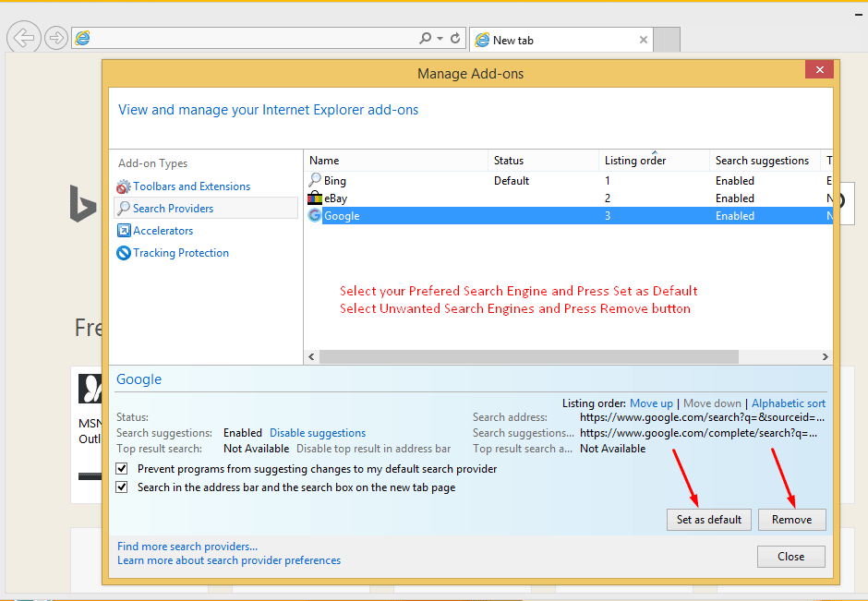Click the Refresh icon in address bar
This screenshot has width=868, height=601.
tap(455, 38)
